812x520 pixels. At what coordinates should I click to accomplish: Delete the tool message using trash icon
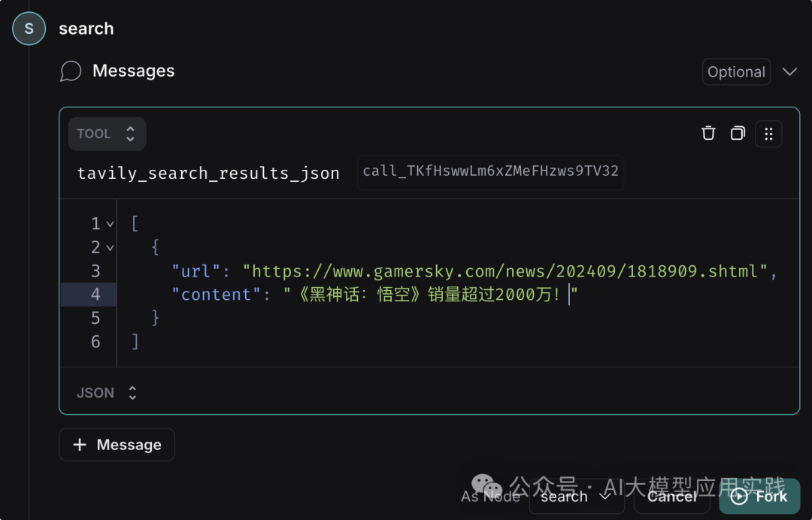click(x=707, y=133)
